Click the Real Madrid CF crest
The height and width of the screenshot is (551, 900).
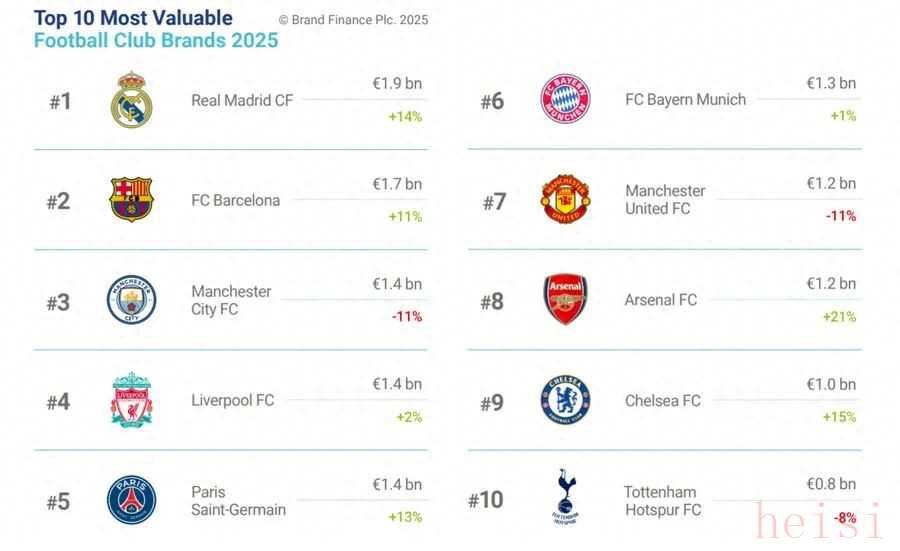pyautogui.click(x=131, y=100)
